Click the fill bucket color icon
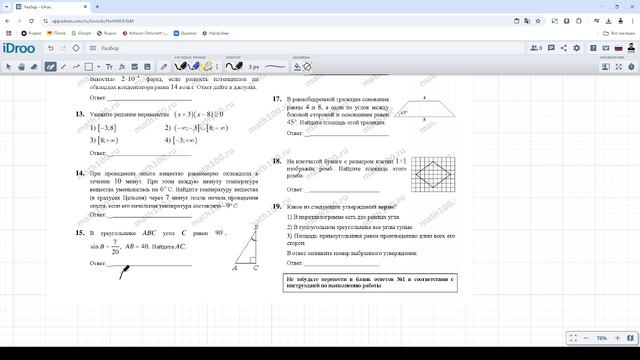 (297, 67)
